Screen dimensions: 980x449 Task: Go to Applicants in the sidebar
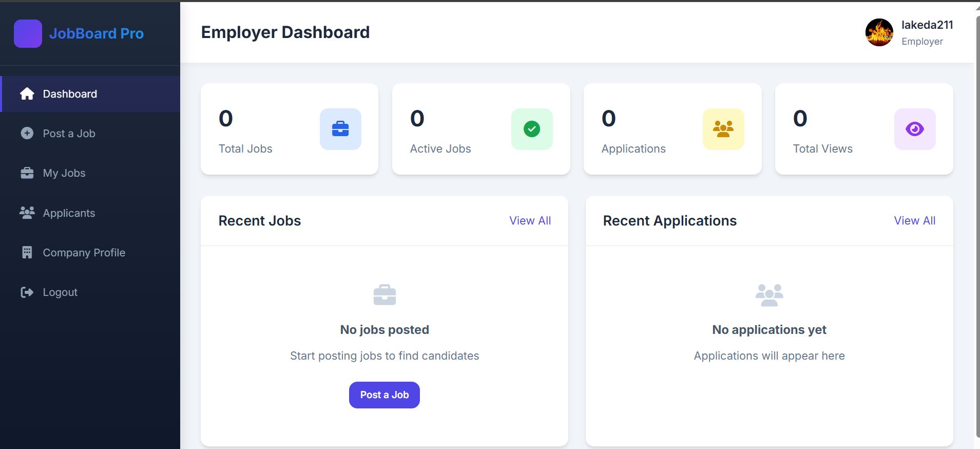click(69, 213)
